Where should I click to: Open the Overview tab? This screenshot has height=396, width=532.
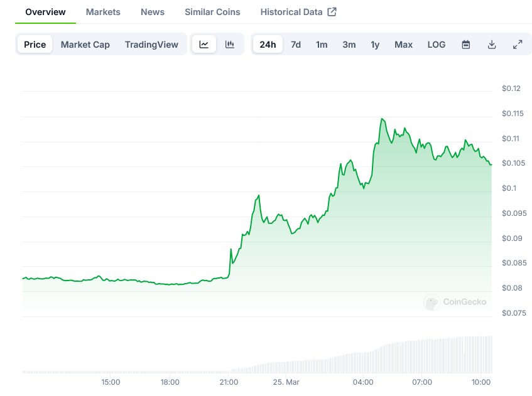tap(45, 12)
